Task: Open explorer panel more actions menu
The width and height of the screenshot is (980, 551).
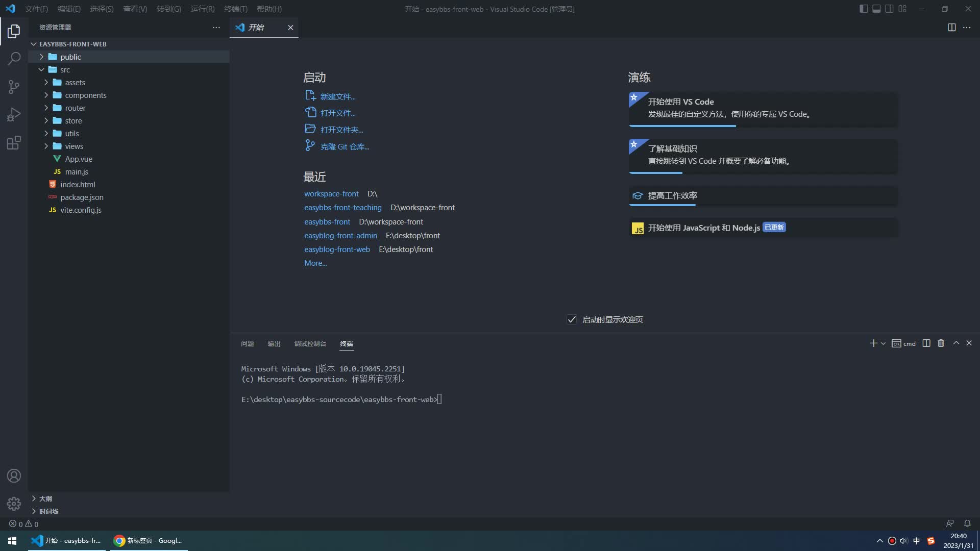Action: click(x=216, y=28)
